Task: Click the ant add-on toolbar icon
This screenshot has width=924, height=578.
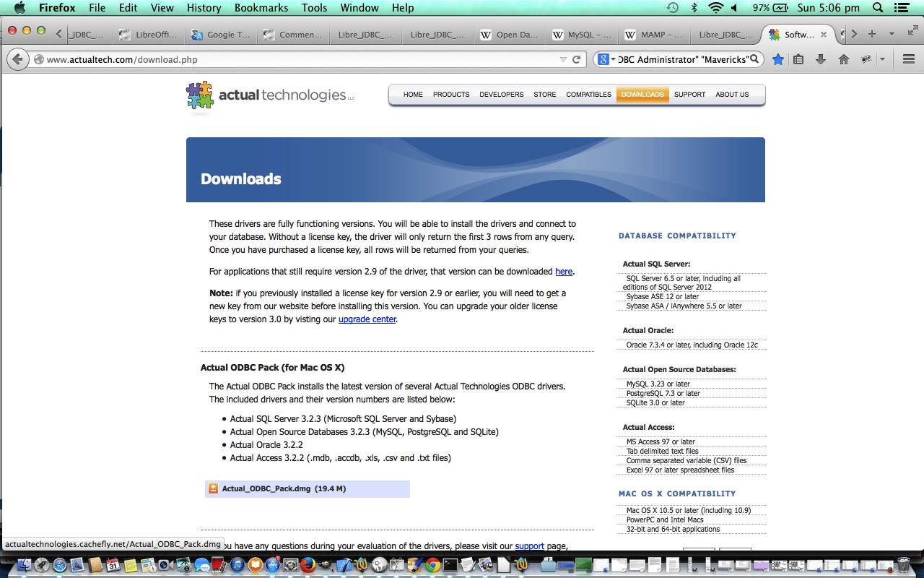Action: (866, 59)
